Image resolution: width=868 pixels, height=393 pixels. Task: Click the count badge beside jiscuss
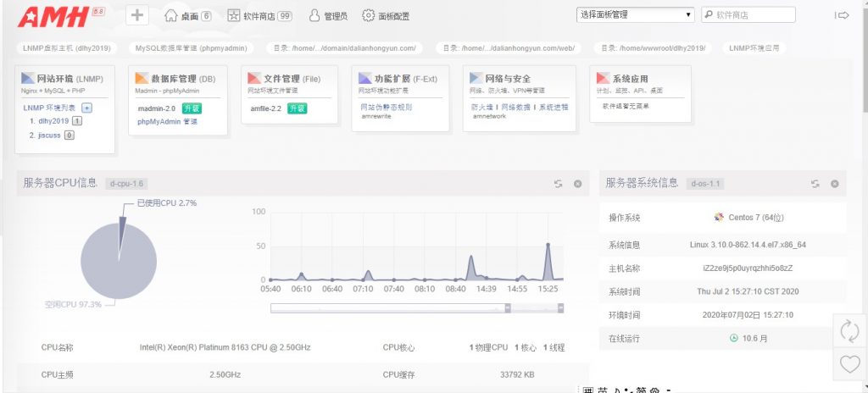point(70,135)
